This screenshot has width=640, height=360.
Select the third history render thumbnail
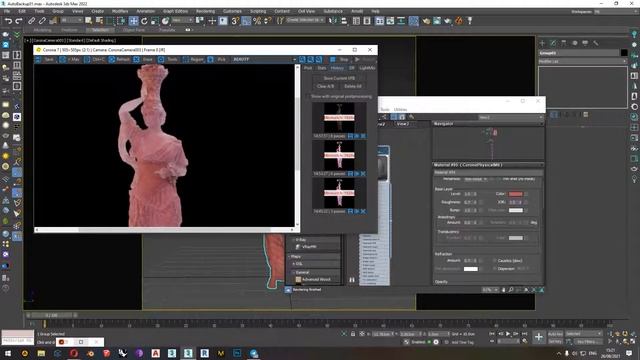pos(339,193)
